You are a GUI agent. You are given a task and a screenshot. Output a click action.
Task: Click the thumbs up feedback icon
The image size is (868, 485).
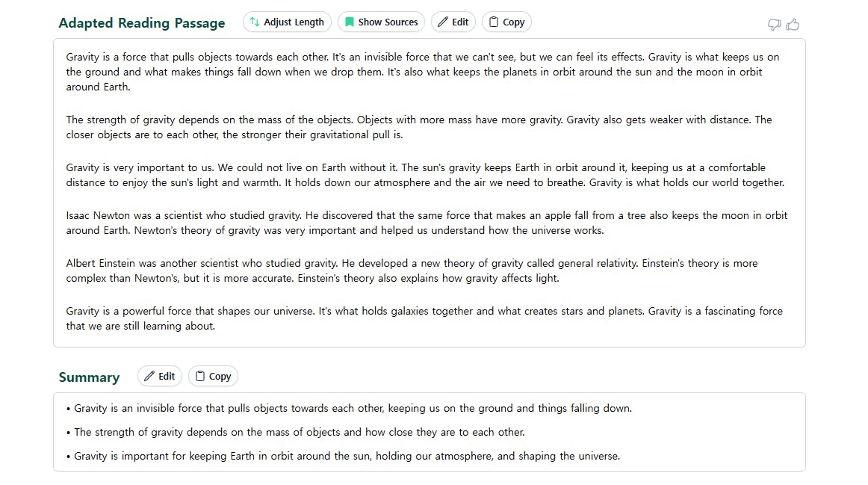tap(793, 25)
